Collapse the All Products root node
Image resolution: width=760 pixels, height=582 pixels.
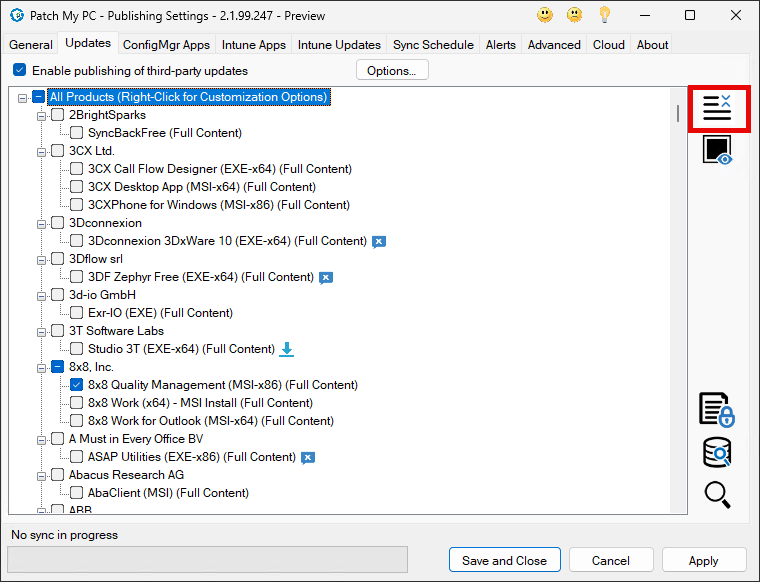click(x=23, y=97)
